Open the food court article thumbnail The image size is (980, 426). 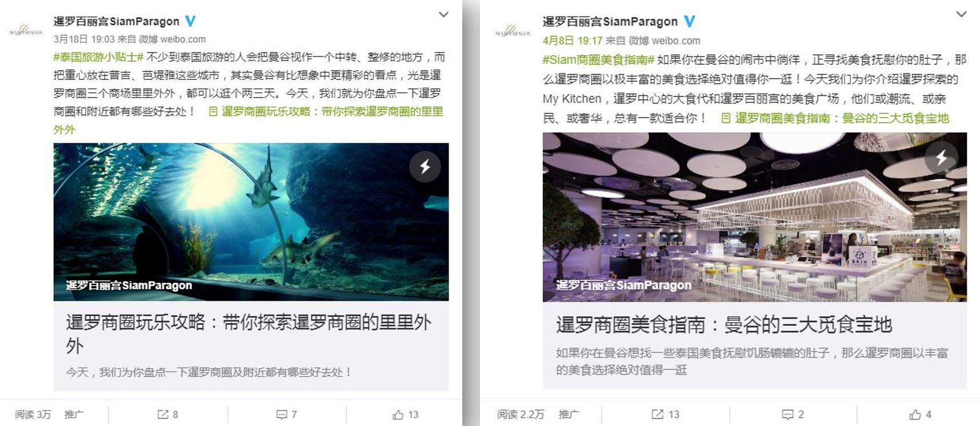pyautogui.click(x=754, y=217)
